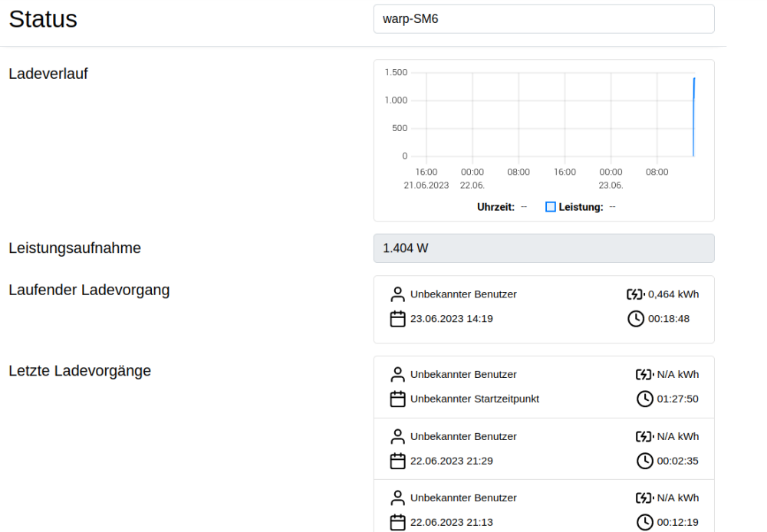Click the Status heading

point(43,19)
